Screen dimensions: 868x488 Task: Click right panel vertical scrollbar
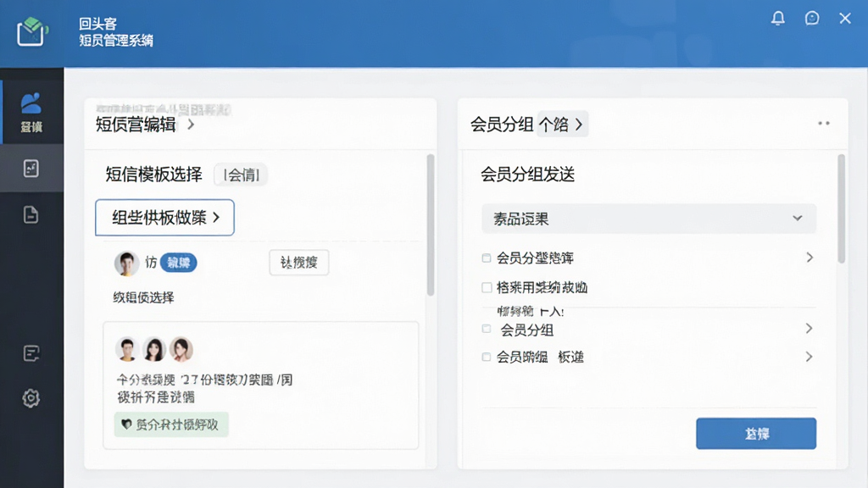[x=842, y=208]
